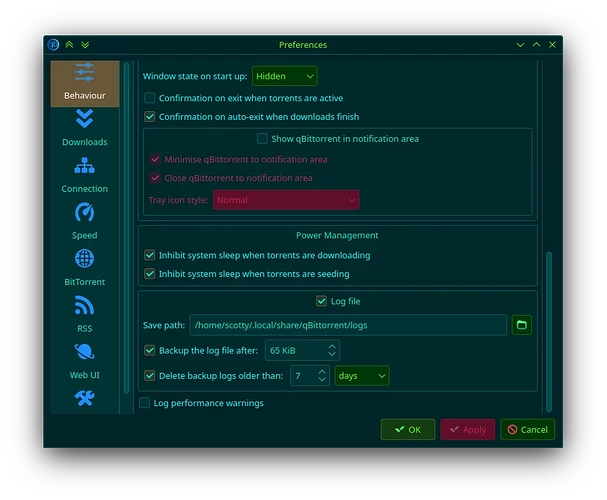Close the Preferences window
This screenshot has height=500, width=607.
(x=552, y=45)
